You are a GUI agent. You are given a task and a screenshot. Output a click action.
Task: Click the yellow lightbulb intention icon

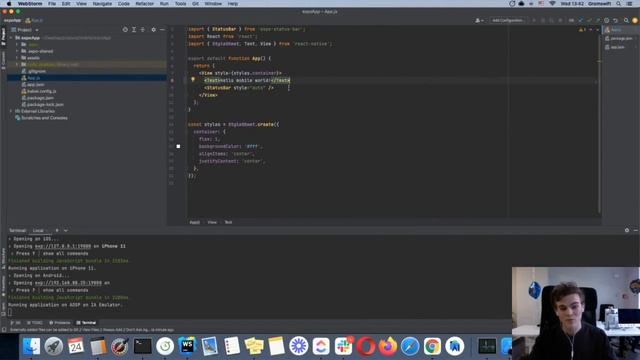[193, 80]
